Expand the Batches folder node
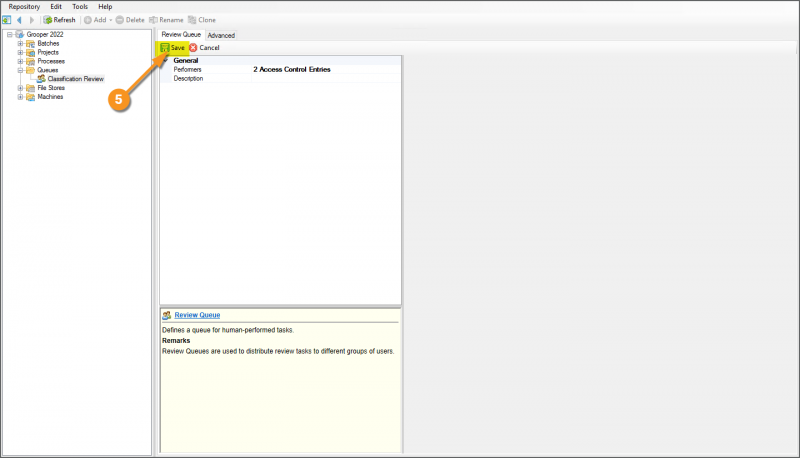This screenshot has width=800, height=458. point(20,43)
